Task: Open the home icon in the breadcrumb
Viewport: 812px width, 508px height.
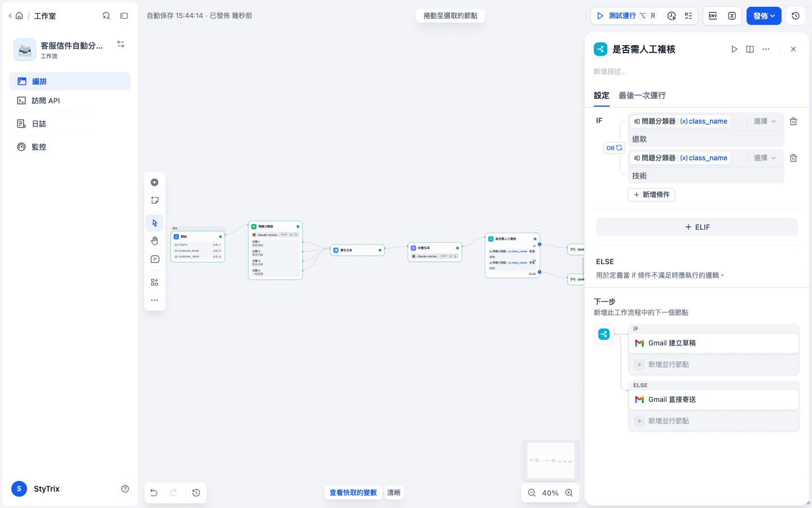Action: (x=19, y=16)
